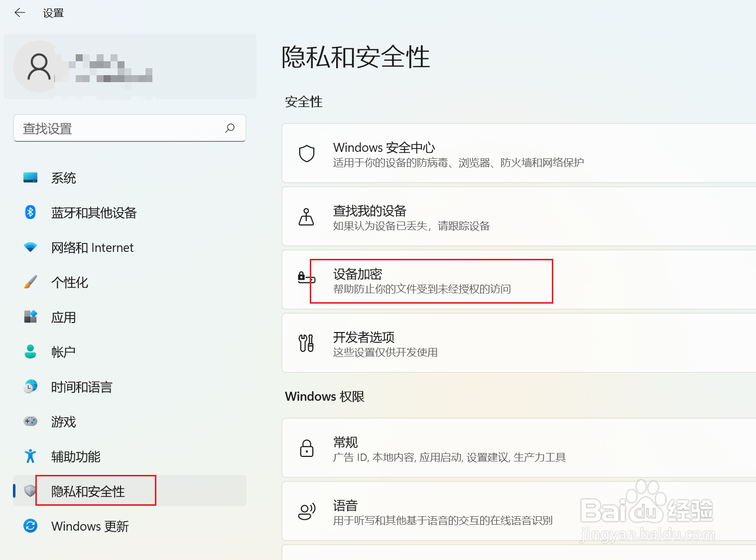Click the personalization paintbrush icon

[x=30, y=282]
